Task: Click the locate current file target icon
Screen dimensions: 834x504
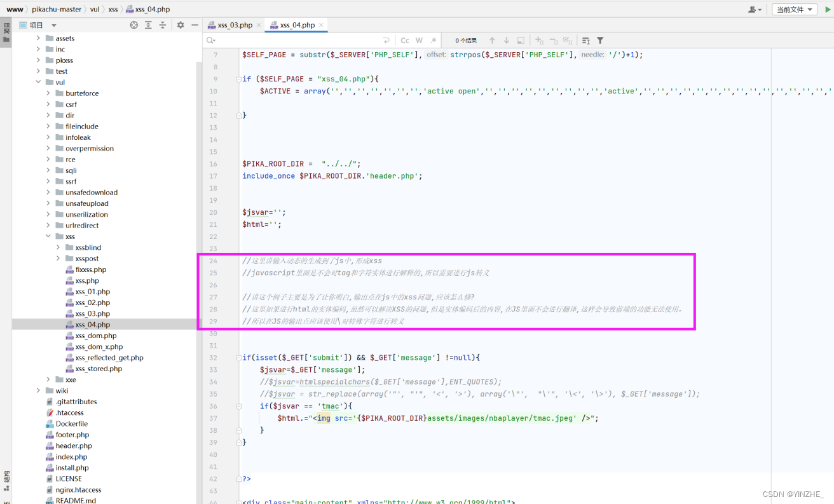Action: (x=134, y=25)
